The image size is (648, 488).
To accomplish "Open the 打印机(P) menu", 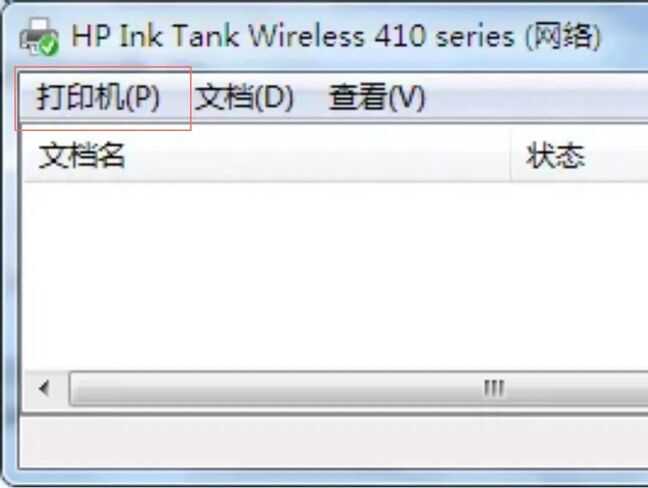I will click(98, 98).
